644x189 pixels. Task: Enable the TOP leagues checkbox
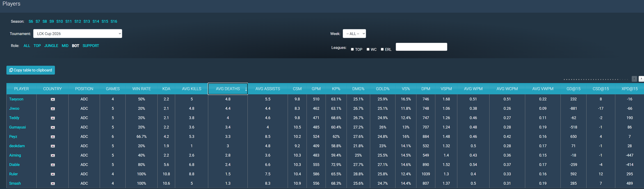coord(352,49)
